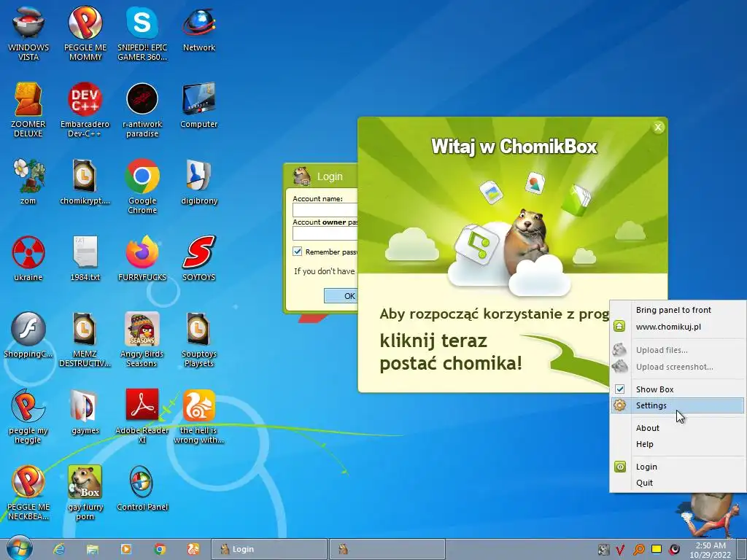Launch Internet Explorer from the taskbar
This screenshot has width=747, height=560.
click(x=59, y=549)
